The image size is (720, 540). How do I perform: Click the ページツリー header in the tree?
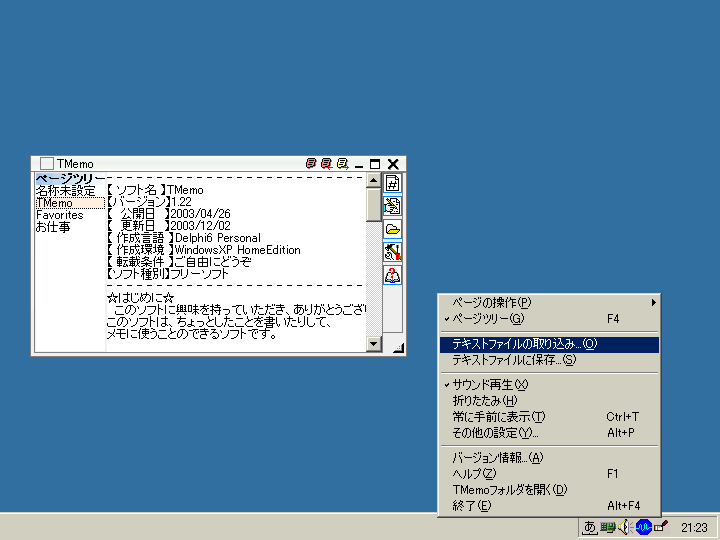(x=70, y=179)
